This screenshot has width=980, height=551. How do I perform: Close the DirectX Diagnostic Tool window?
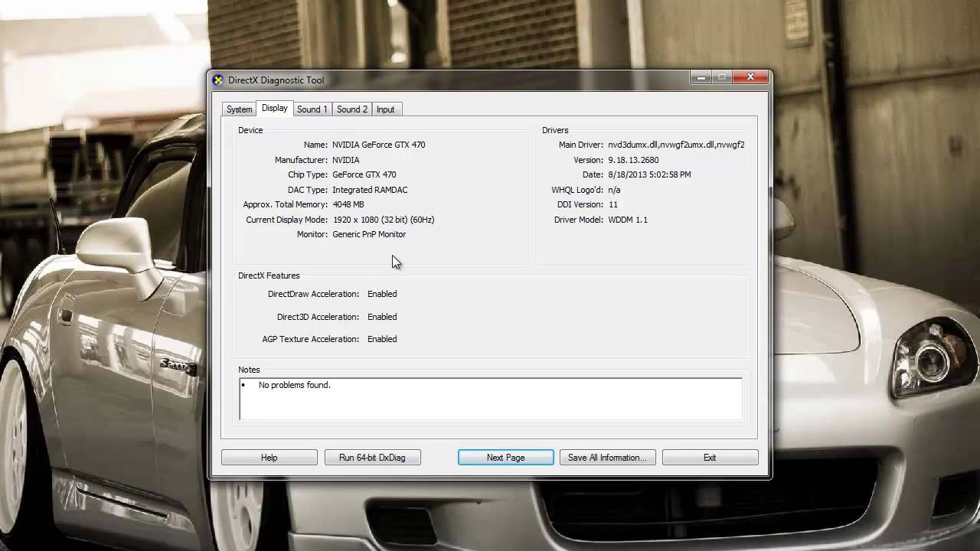(750, 77)
